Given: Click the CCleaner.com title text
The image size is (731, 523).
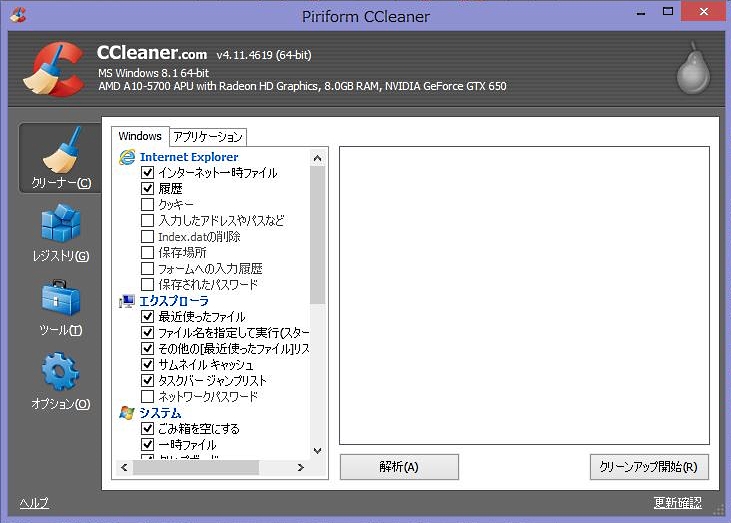Looking at the screenshot, I should click(x=152, y=53).
